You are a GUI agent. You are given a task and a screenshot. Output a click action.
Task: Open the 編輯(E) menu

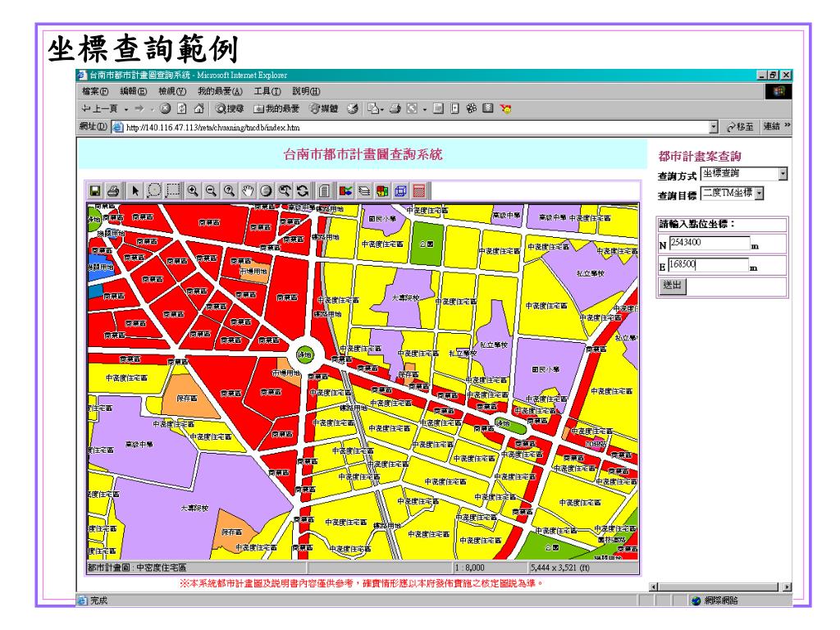click(134, 91)
